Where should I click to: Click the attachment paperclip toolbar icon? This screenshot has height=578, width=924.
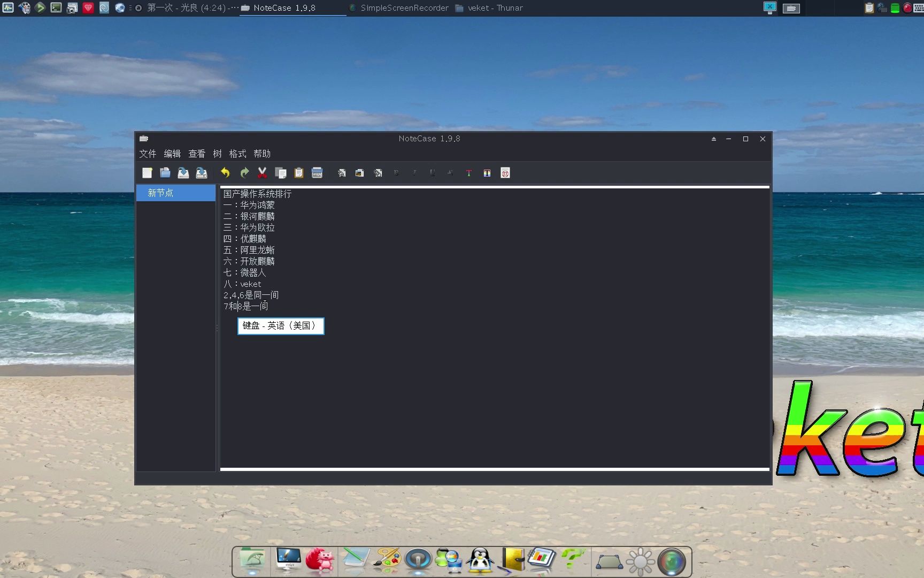click(x=378, y=173)
